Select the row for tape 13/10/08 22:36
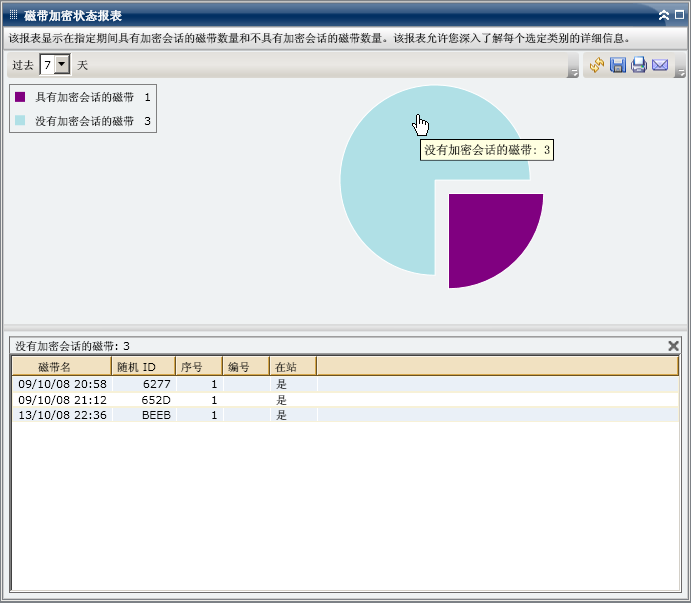The height and width of the screenshot is (603, 691). pyautogui.click(x=62, y=415)
